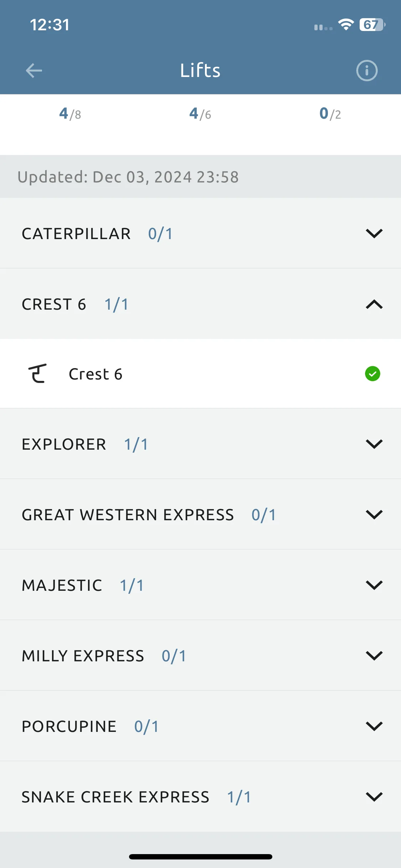
Task: Select the 0/2 summary tab
Action: 330,114
